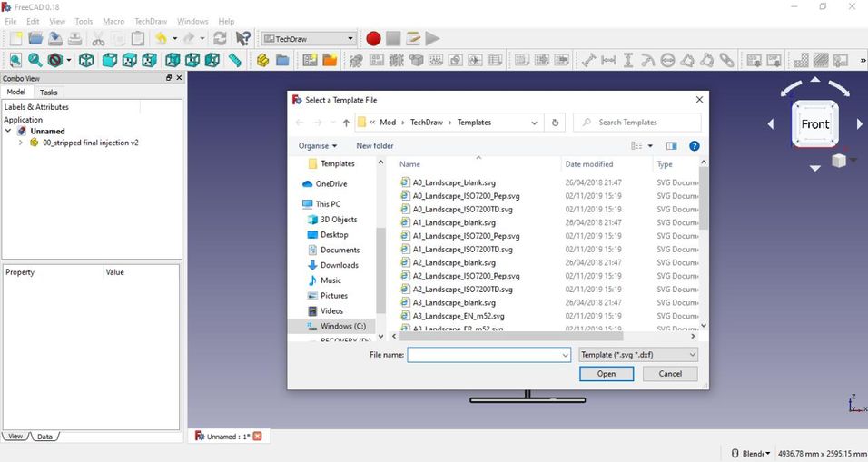Go up one folder level arrow

[x=346, y=123]
